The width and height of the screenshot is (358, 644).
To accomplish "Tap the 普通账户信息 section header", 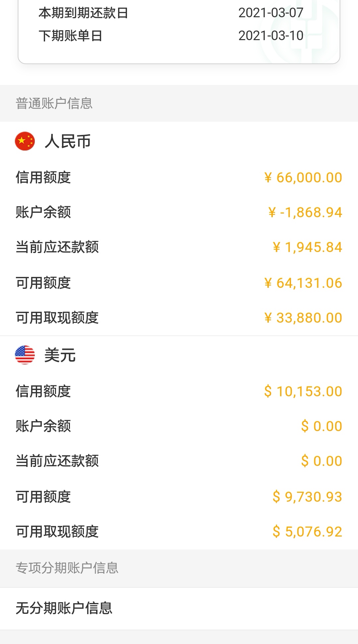I will [x=179, y=103].
